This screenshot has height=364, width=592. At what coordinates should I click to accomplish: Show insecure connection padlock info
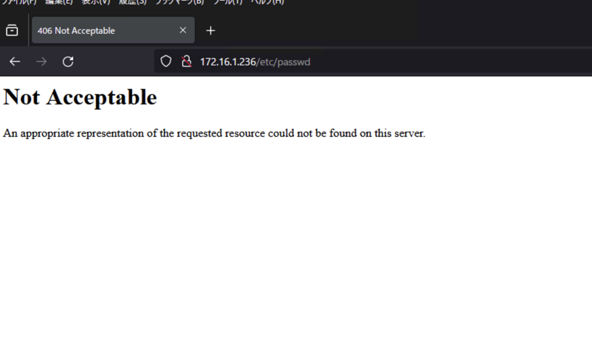tap(186, 61)
